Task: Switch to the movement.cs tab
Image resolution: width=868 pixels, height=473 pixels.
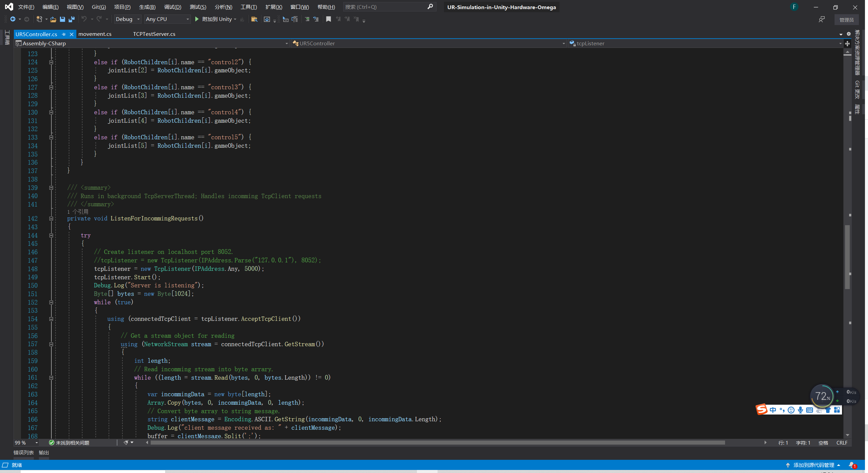Action: [95, 34]
